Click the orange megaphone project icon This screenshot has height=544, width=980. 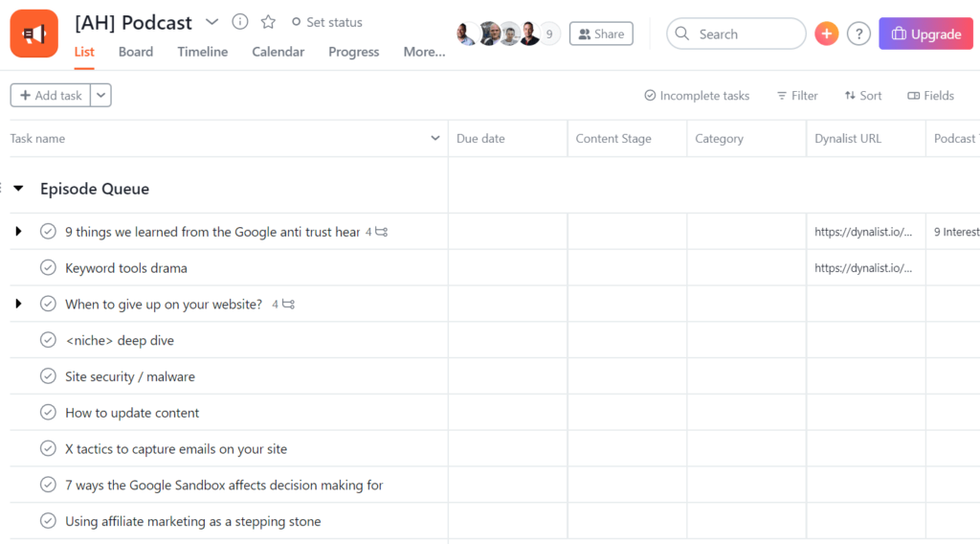pyautogui.click(x=33, y=34)
